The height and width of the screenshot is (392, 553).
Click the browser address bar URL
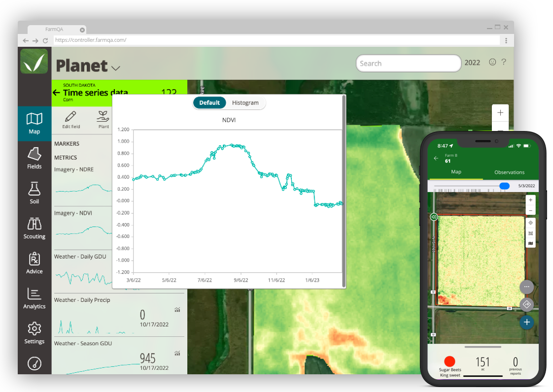tap(91, 40)
